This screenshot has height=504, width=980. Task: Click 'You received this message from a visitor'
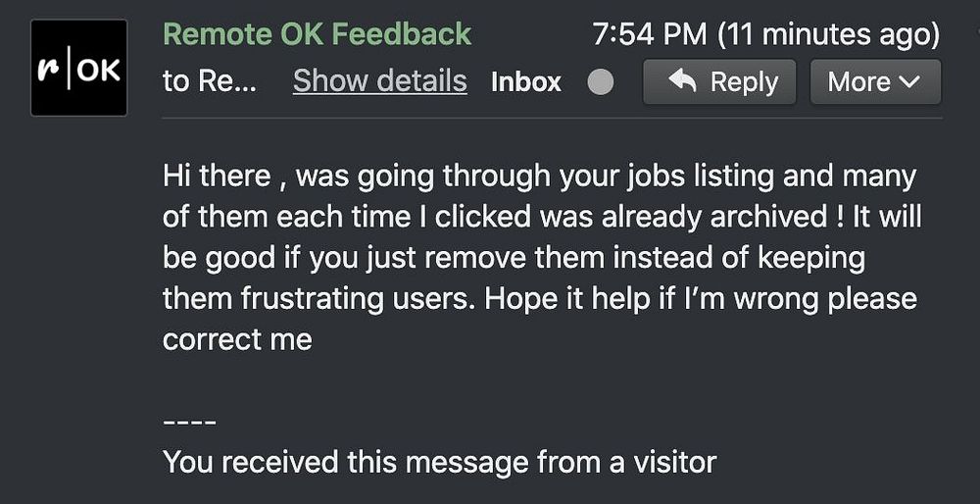pos(439,462)
